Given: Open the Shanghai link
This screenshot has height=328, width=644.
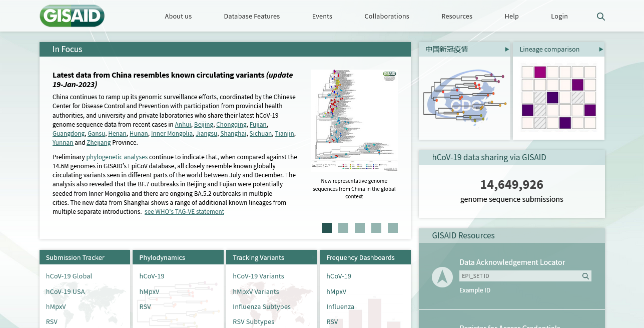Looking at the screenshot, I should (x=233, y=133).
